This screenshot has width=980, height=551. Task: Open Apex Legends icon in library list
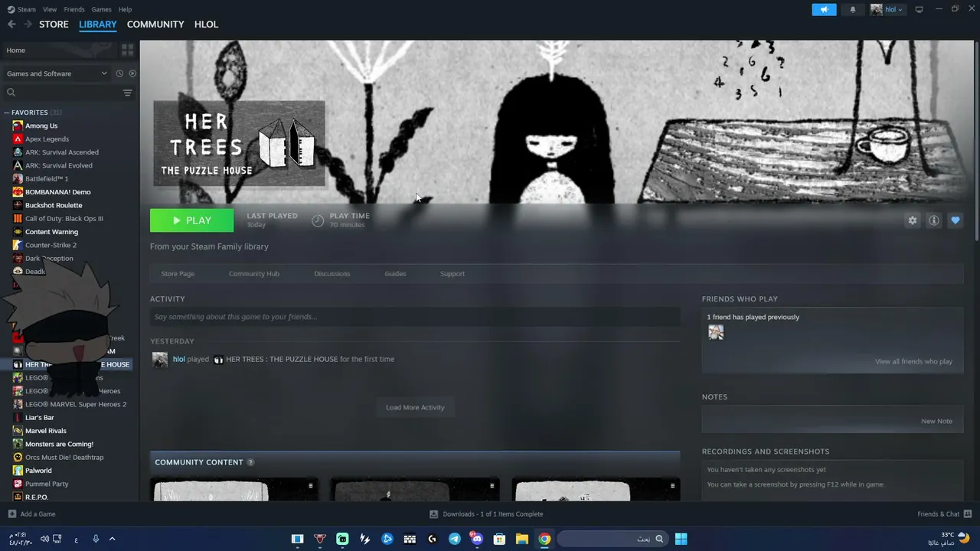[18, 139]
